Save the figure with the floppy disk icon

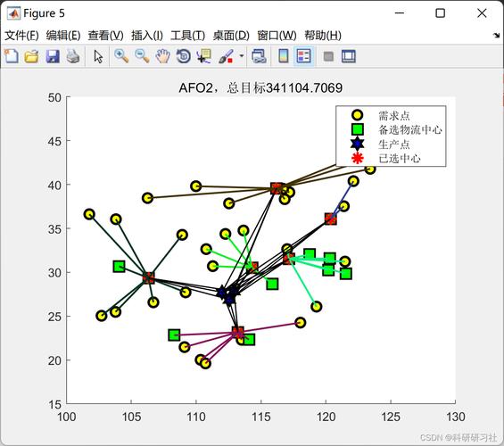[x=53, y=56]
